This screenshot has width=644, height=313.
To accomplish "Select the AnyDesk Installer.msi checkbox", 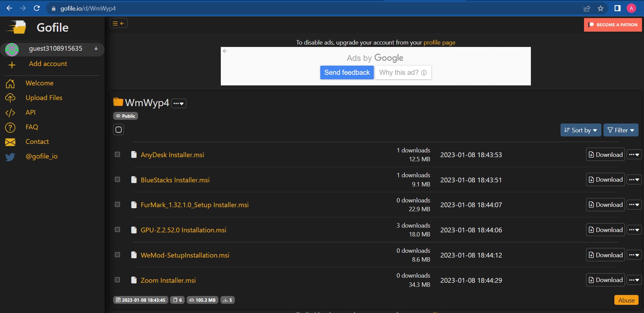I will click(x=118, y=154).
